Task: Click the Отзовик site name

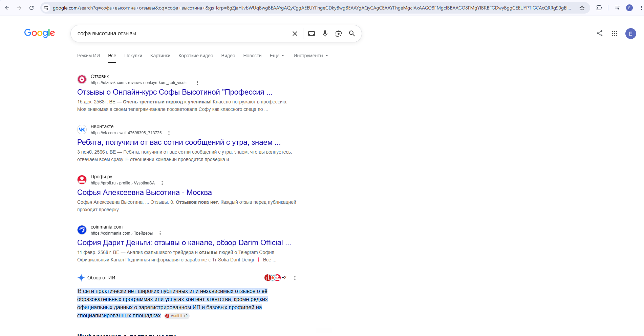Action: click(100, 76)
